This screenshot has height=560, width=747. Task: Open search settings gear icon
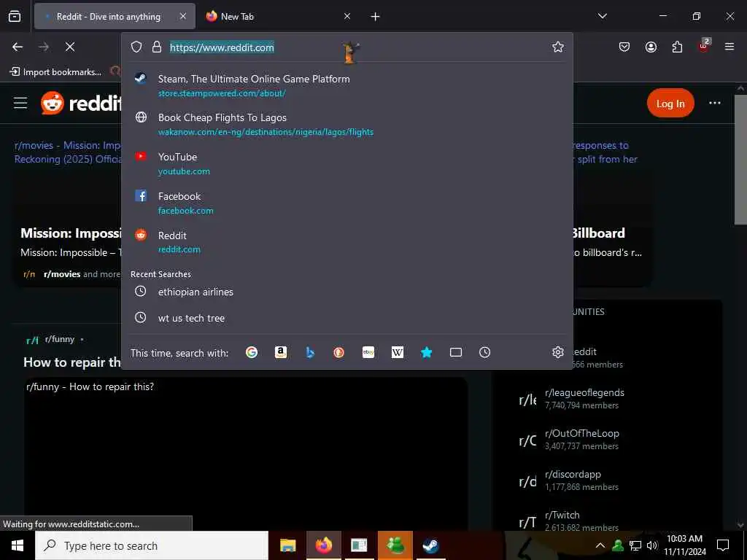click(558, 352)
